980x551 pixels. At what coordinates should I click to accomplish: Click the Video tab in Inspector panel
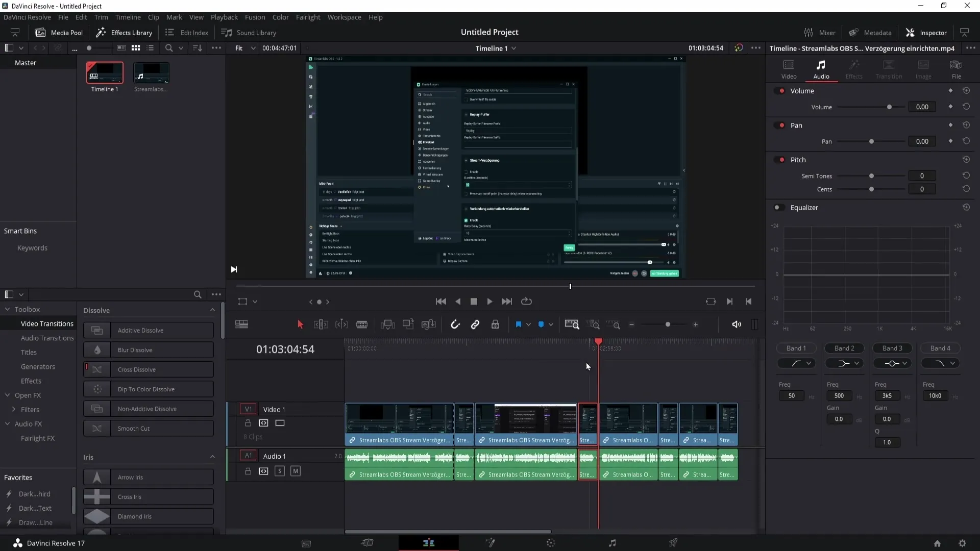(x=789, y=67)
